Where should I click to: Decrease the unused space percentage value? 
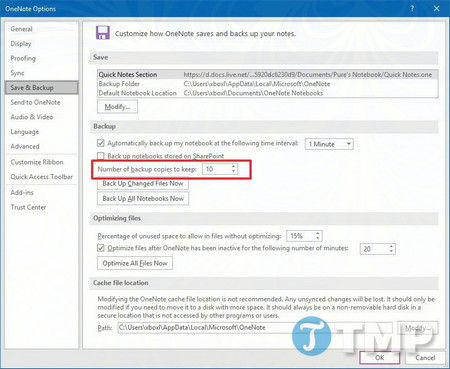coord(318,239)
